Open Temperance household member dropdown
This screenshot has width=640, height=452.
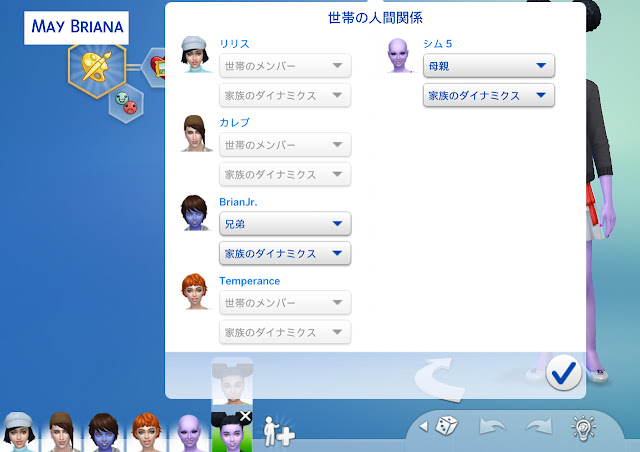tap(285, 303)
